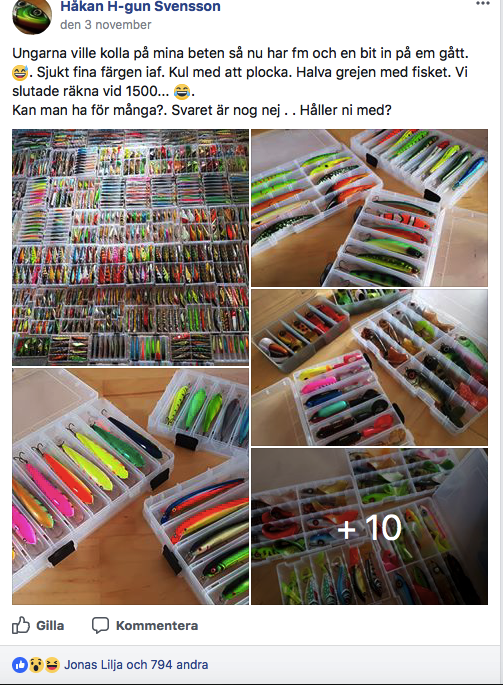Click the blue like reaction icon
503x685 pixels.
[x=20, y=665]
